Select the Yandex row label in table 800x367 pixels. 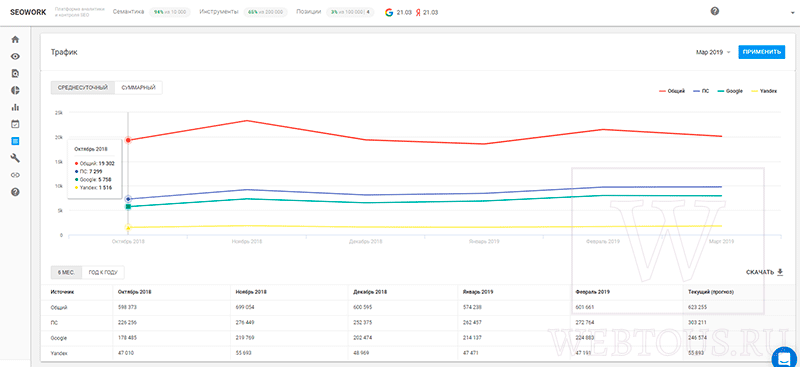[x=59, y=353]
